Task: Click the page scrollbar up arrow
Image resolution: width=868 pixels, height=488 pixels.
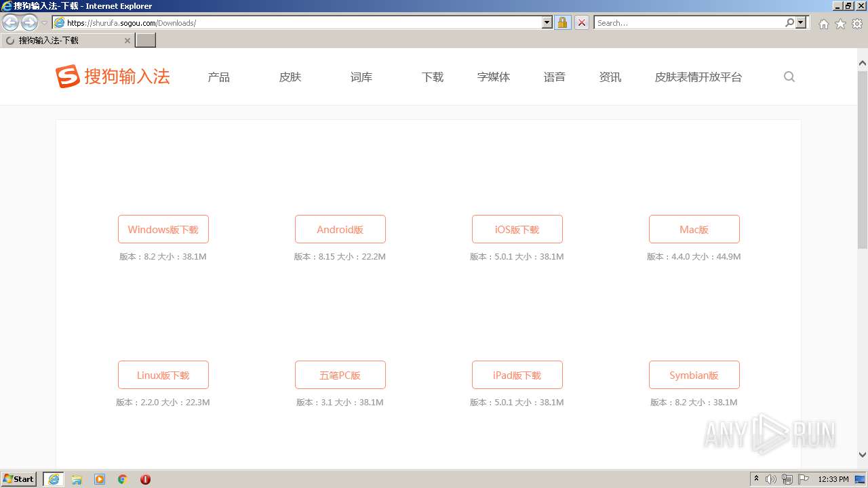Action: 863,64
